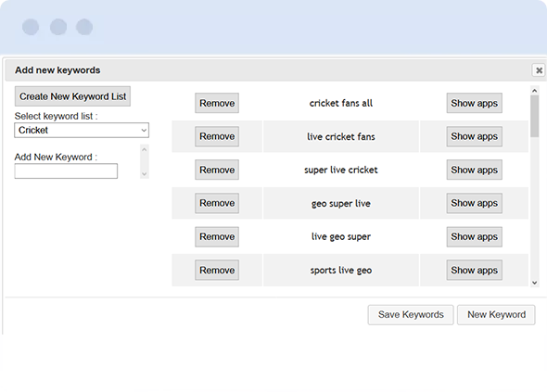Click keyword list scrollbar down arrow
This screenshot has width=547, height=392.
tap(534, 283)
